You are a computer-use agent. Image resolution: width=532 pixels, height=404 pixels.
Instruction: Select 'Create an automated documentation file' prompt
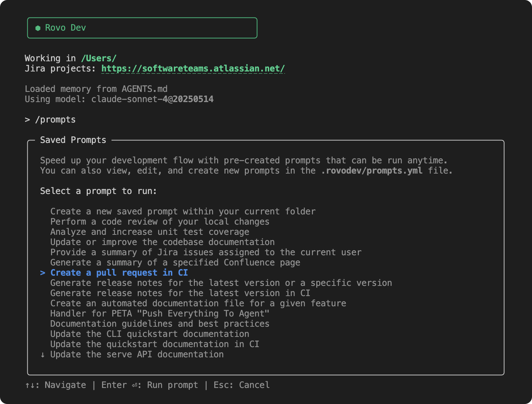(x=198, y=303)
